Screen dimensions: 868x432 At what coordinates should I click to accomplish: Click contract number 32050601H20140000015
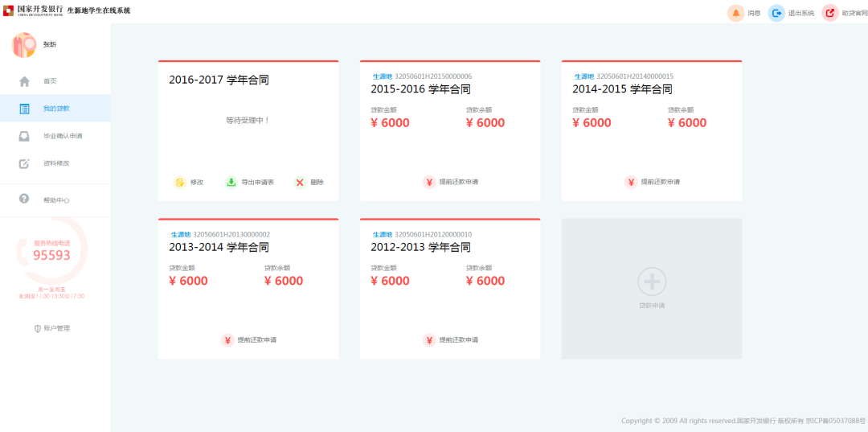click(x=635, y=76)
